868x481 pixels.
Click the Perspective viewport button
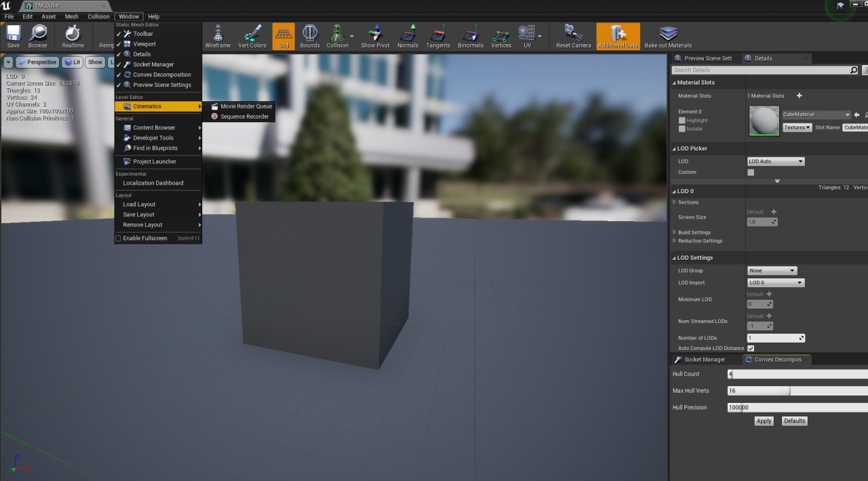(x=38, y=62)
